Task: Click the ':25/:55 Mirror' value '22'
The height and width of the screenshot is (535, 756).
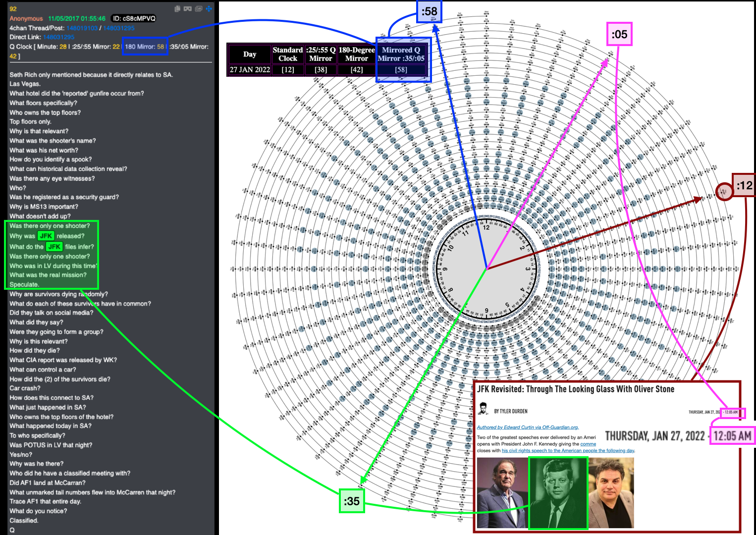Action: [116, 47]
